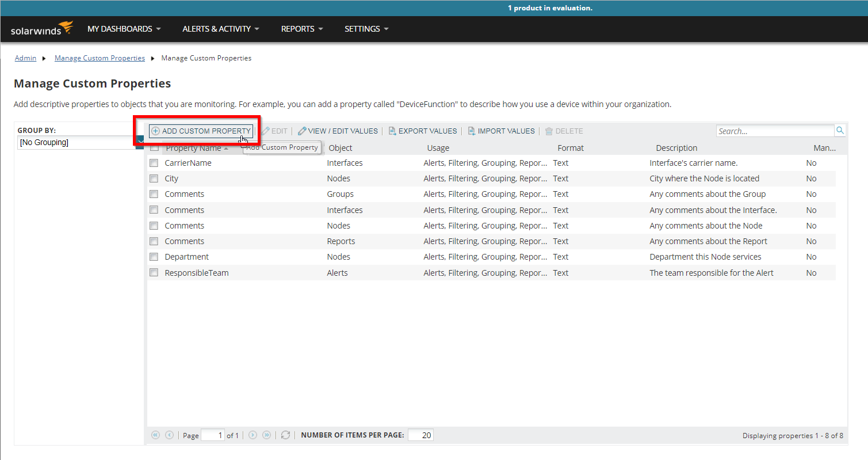Click the City property name
This screenshot has height=460, width=868.
click(x=171, y=178)
